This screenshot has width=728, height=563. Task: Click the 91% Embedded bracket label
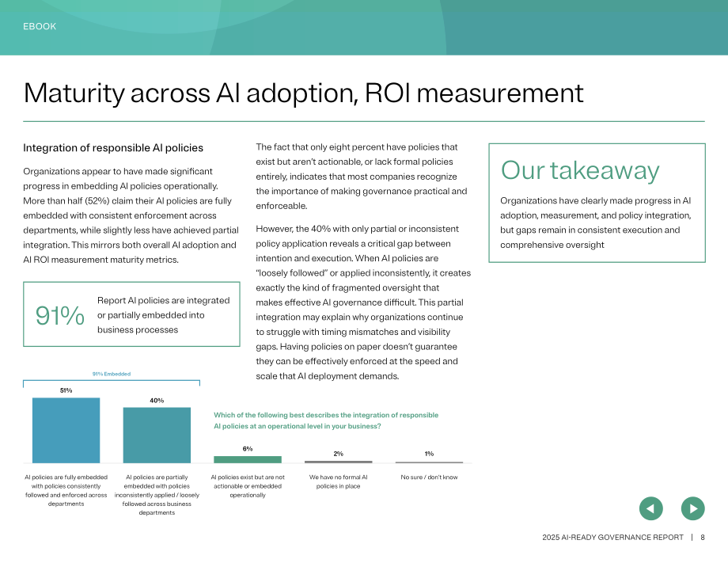coord(112,374)
